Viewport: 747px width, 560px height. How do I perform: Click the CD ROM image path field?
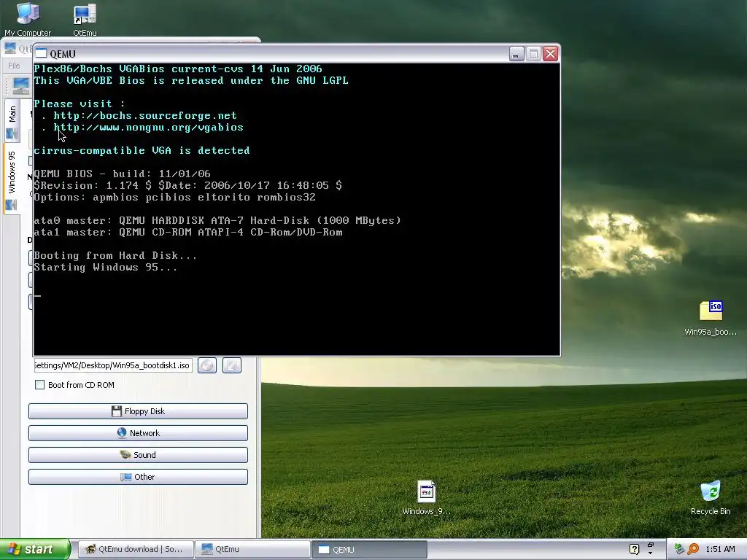pyautogui.click(x=113, y=365)
